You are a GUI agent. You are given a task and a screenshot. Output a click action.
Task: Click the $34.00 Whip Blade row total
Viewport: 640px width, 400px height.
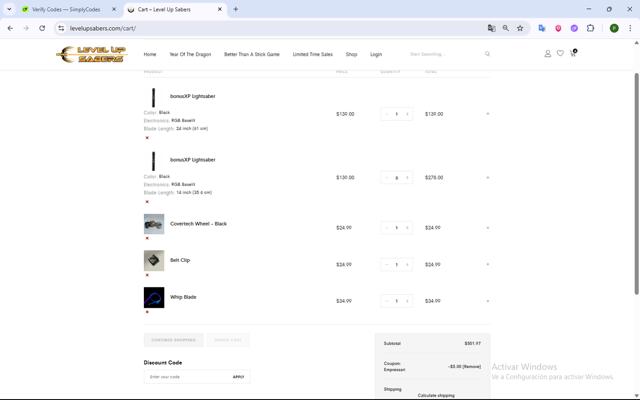pos(433,301)
